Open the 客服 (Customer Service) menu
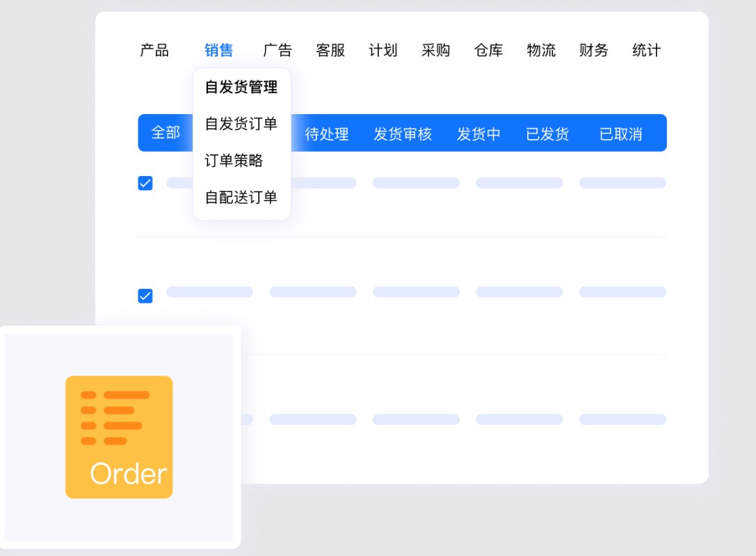This screenshot has height=556, width=756. click(331, 49)
